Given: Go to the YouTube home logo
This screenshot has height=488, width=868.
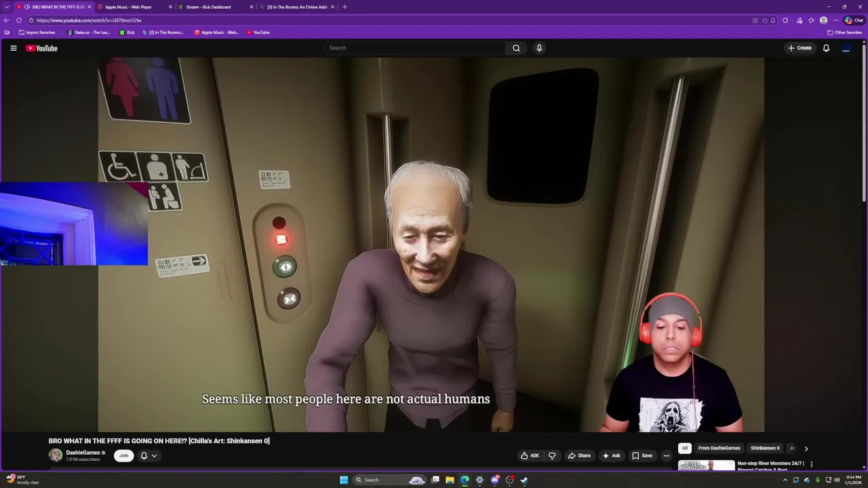Looking at the screenshot, I should 41,48.
